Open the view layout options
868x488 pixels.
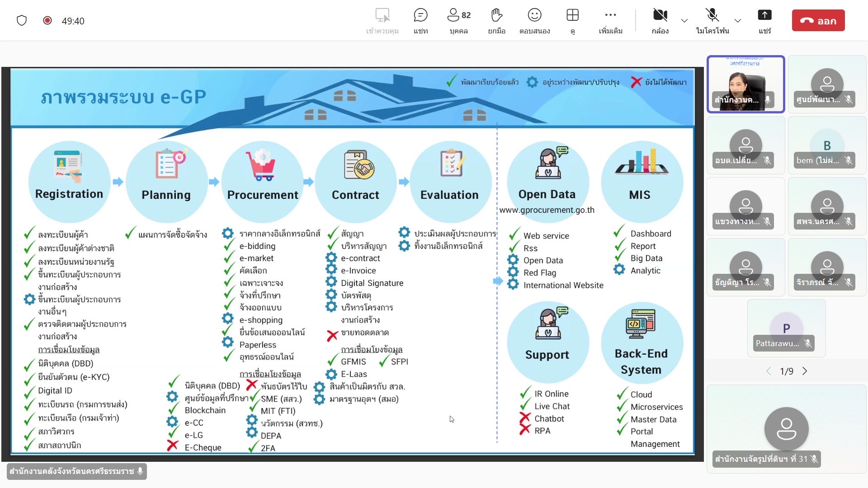[x=572, y=21]
